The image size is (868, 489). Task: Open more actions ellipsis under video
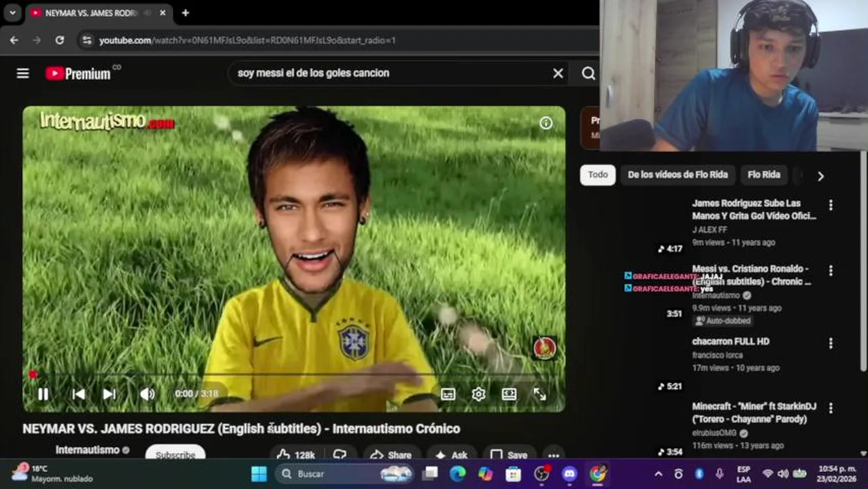tap(554, 455)
